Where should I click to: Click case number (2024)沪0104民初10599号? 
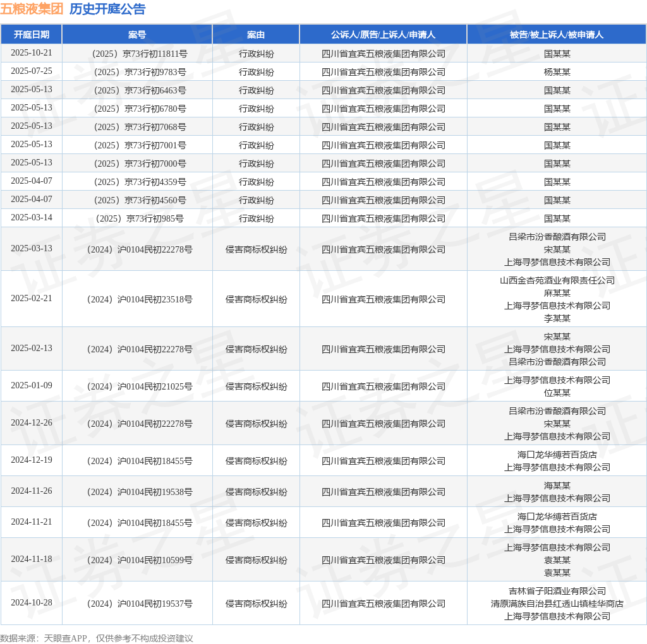click(140, 560)
